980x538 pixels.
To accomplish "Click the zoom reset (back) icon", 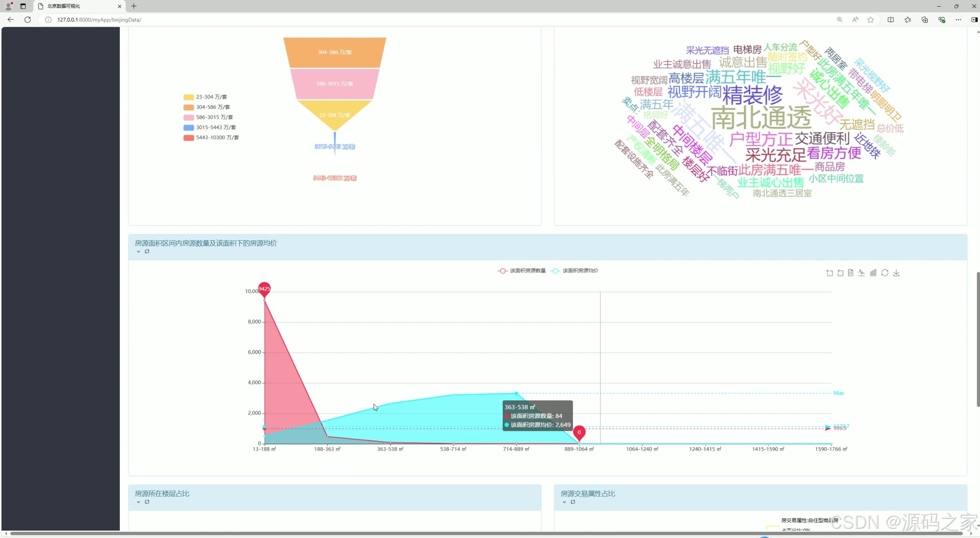I will [840, 273].
